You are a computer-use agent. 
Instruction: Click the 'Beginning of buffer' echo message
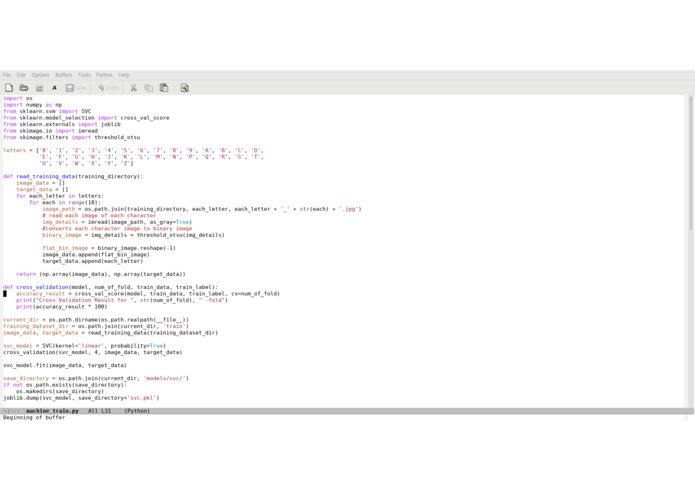pyautogui.click(x=34, y=417)
